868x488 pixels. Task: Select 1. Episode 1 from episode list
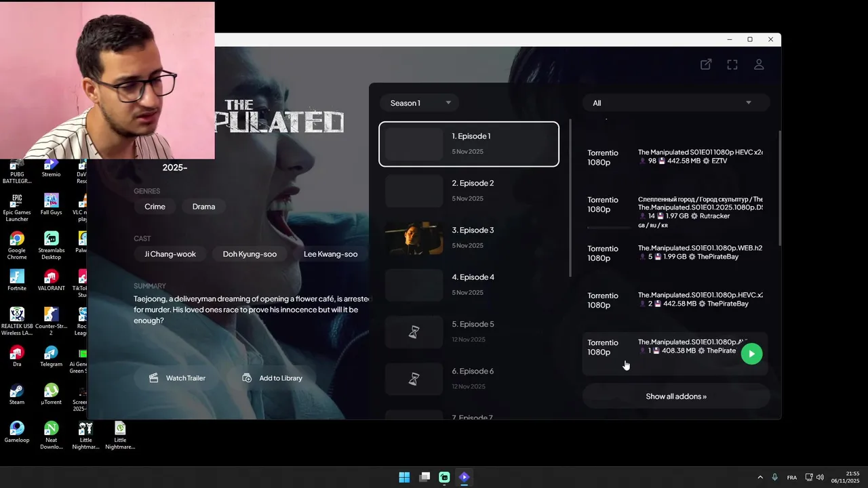(x=469, y=144)
